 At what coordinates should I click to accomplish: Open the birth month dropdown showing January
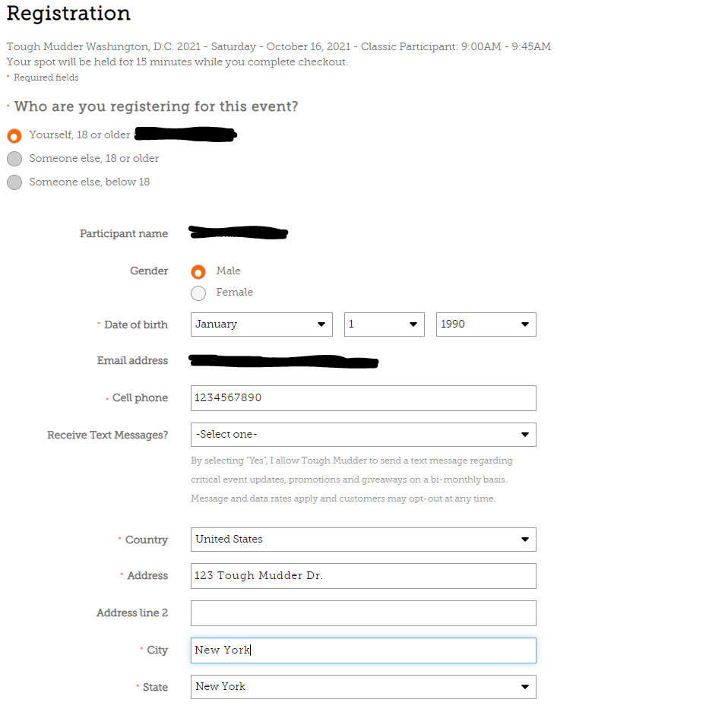261,324
